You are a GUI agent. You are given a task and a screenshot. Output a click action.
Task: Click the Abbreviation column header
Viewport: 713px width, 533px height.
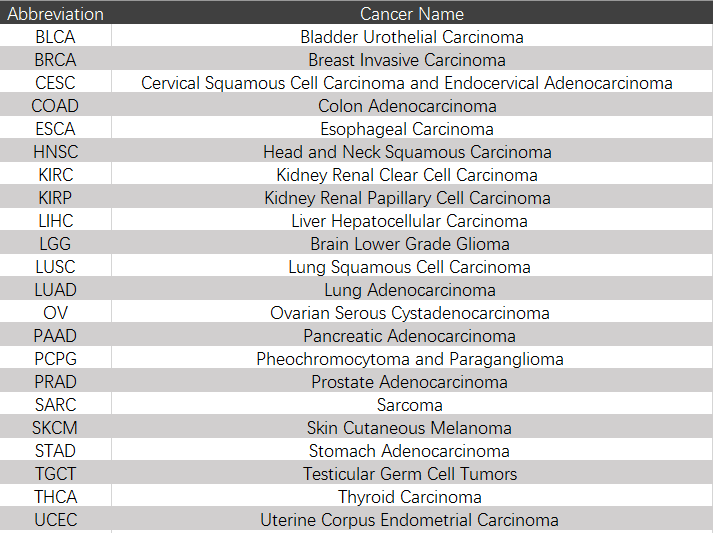[x=55, y=14]
